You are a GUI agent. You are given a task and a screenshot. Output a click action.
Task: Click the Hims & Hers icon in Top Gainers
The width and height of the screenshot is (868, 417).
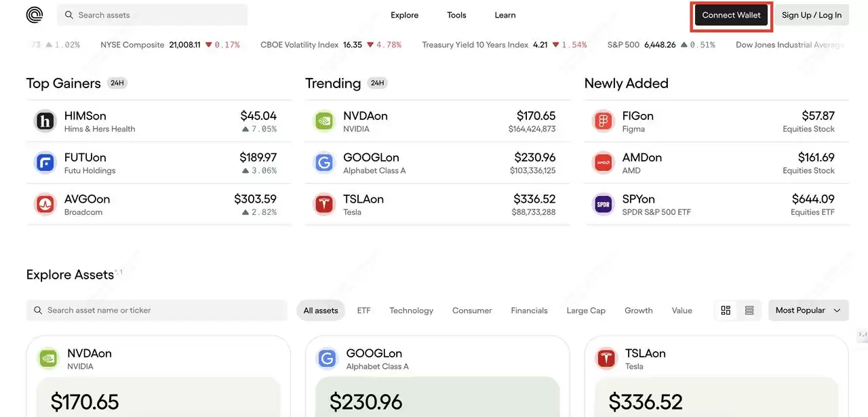(x=45, y=121)
